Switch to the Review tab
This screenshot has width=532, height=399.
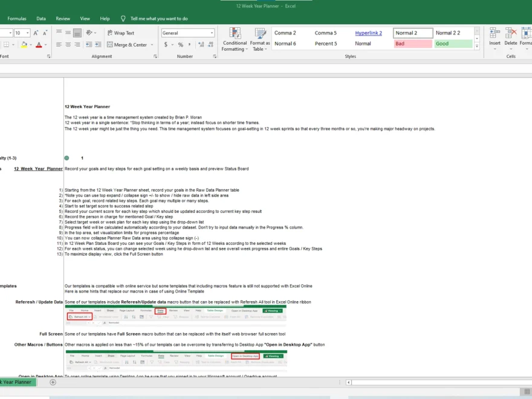coord(63,19)
